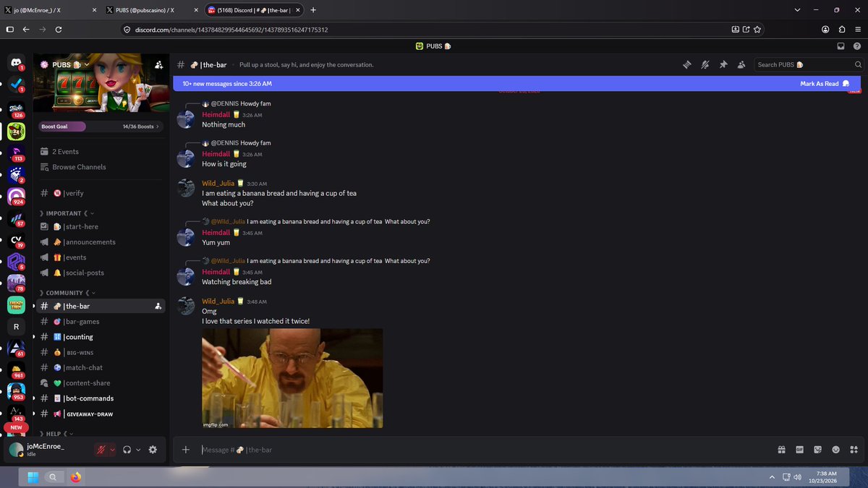The height and width of the screenshot is (488, 868).
Task: Open Discord direct messages home icon
Action: coord(16,61)
